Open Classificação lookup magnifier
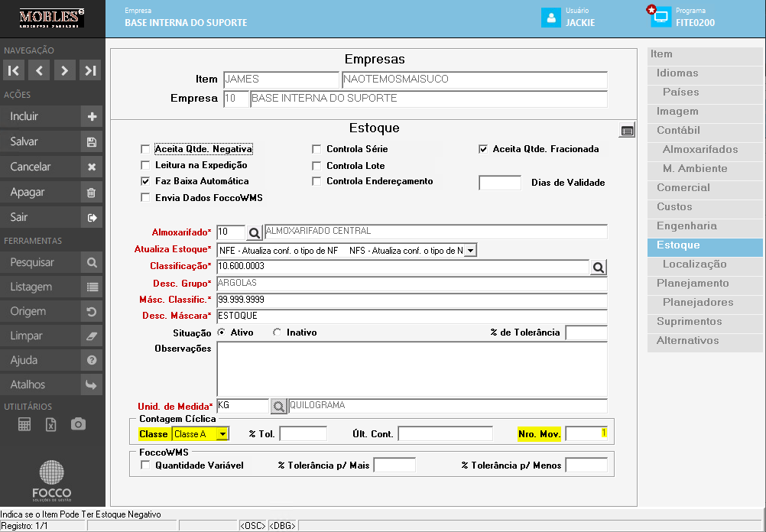 599,268
